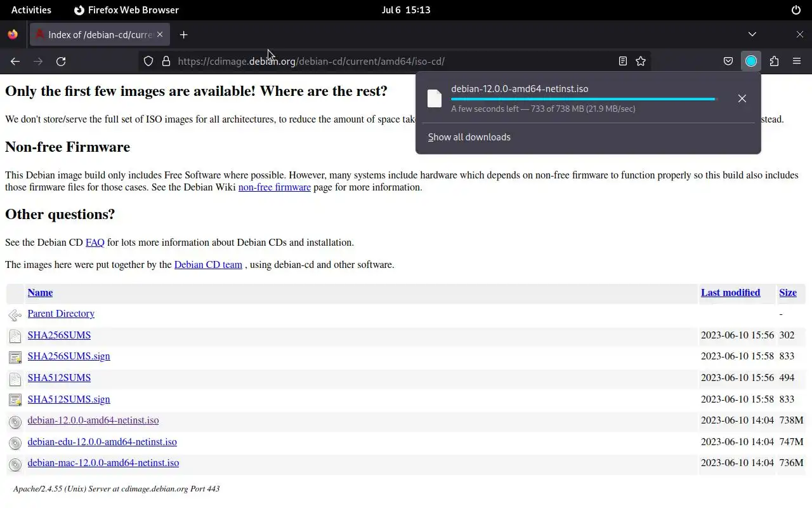Click the Apache server footer text
Viewport: 812px width, 508px height.
click(x=116, y=489)
